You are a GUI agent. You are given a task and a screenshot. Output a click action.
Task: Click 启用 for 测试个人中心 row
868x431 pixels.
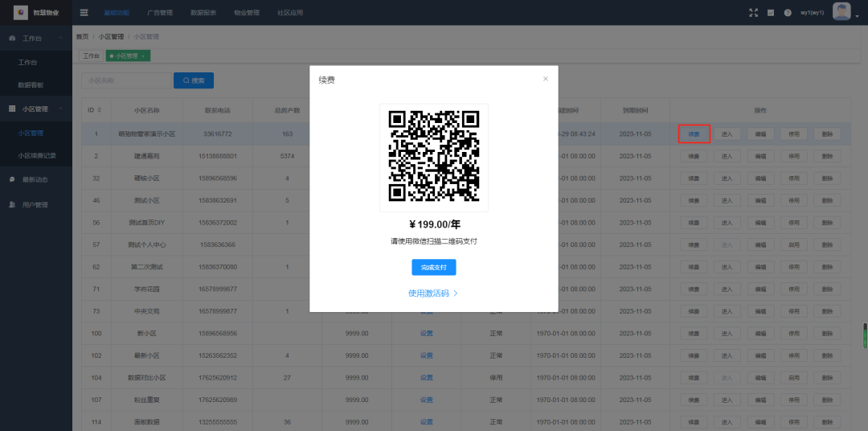(794, 245)
